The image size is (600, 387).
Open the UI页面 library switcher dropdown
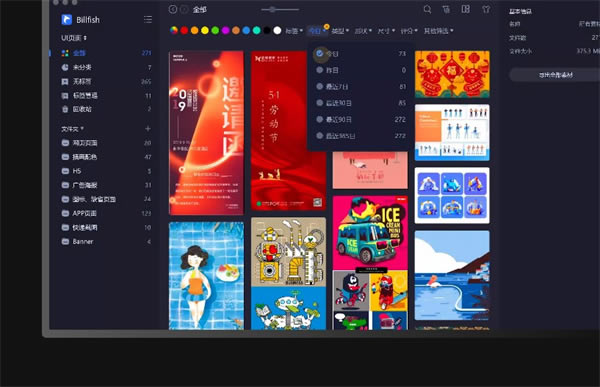click(74, 38)
